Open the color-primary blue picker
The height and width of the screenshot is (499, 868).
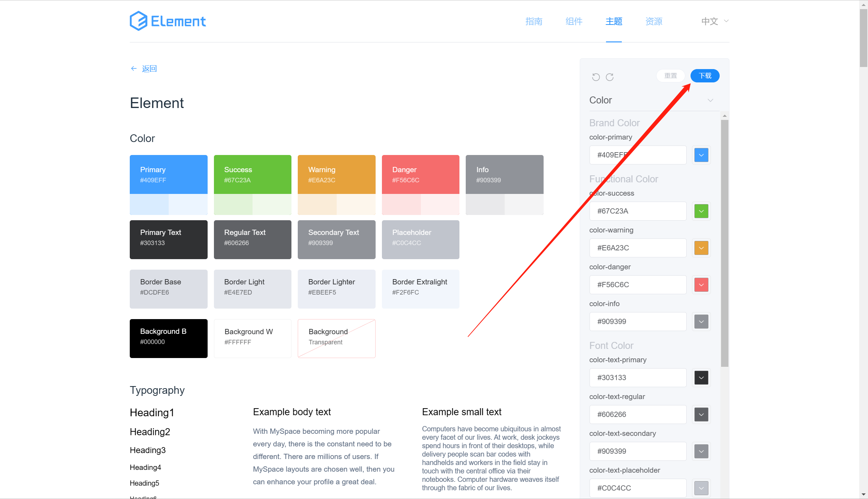(701, 155)
